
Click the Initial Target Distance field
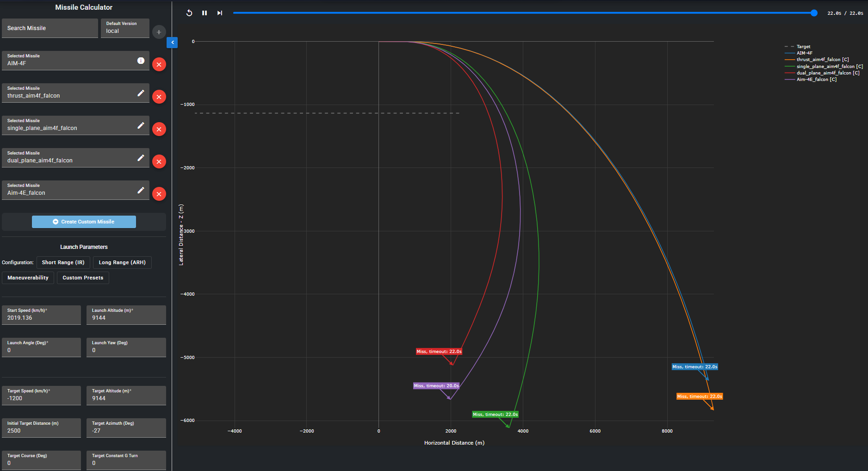click(41, 428)
